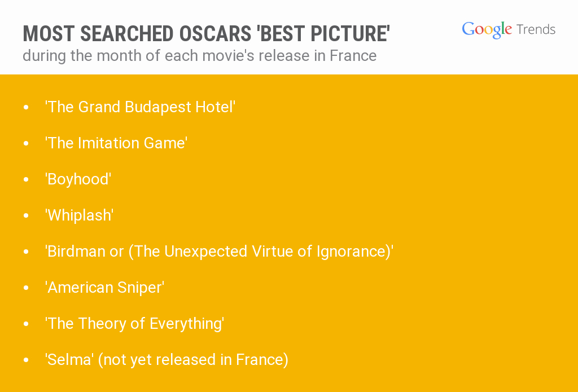This screenshot has width=578, height=392.
Task: Click the 'Birdman or (The Unexpected Virtue of Ignorance)' entry
Action: (219, 251)
